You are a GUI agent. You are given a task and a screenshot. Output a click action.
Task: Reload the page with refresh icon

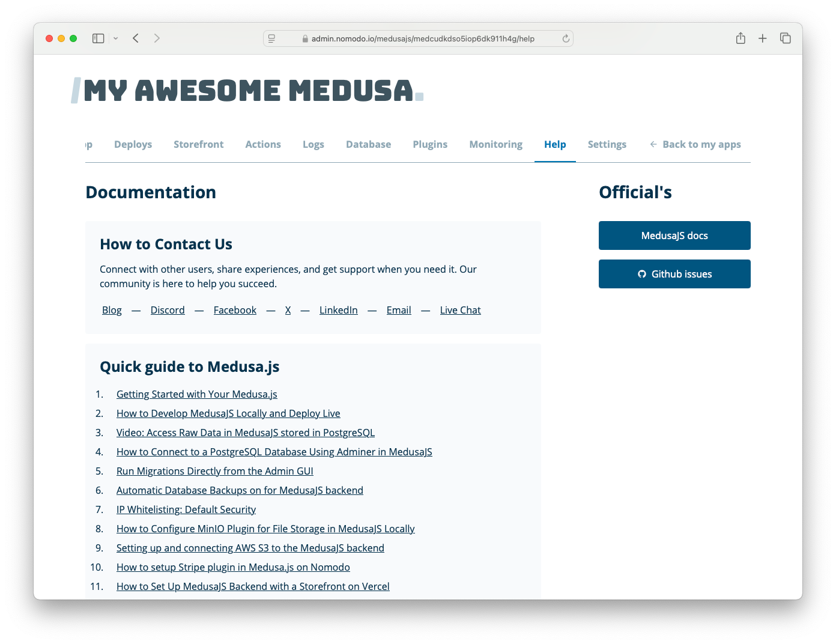(x=566, y=38)
